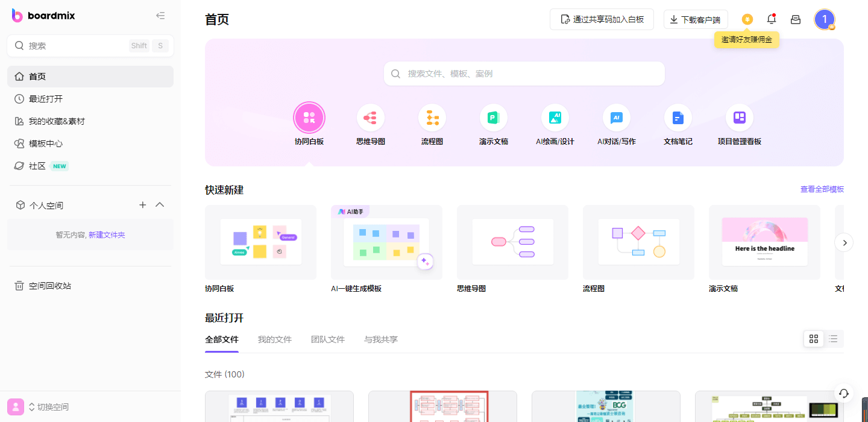Click the AI助手 badge
Screen dimensions: 868x422
(x=350, y=212)
